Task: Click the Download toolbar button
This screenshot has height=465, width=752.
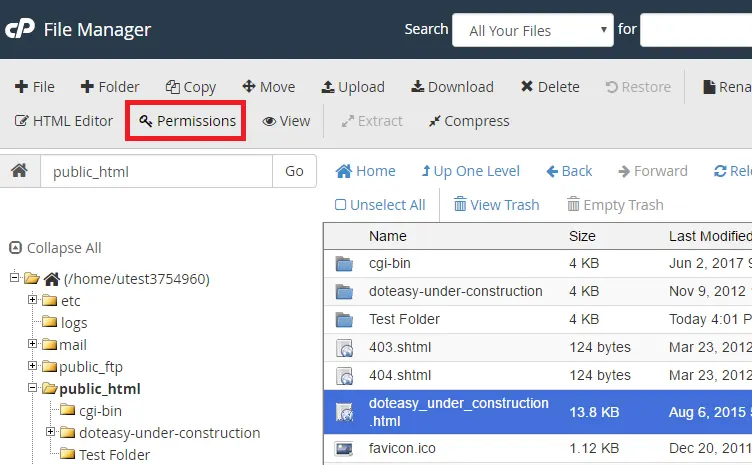Action: click(452, 87)
